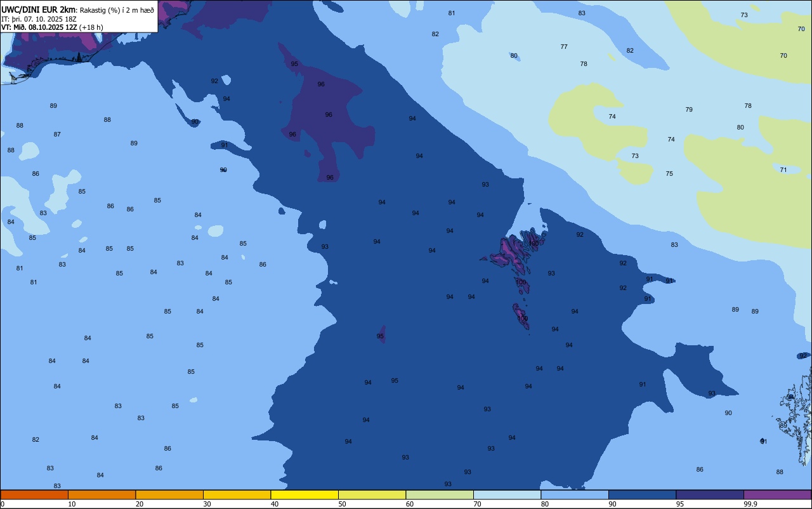Select the amber 20–30 legend color segment
The image size is (812, 509).
pos(169,494)
